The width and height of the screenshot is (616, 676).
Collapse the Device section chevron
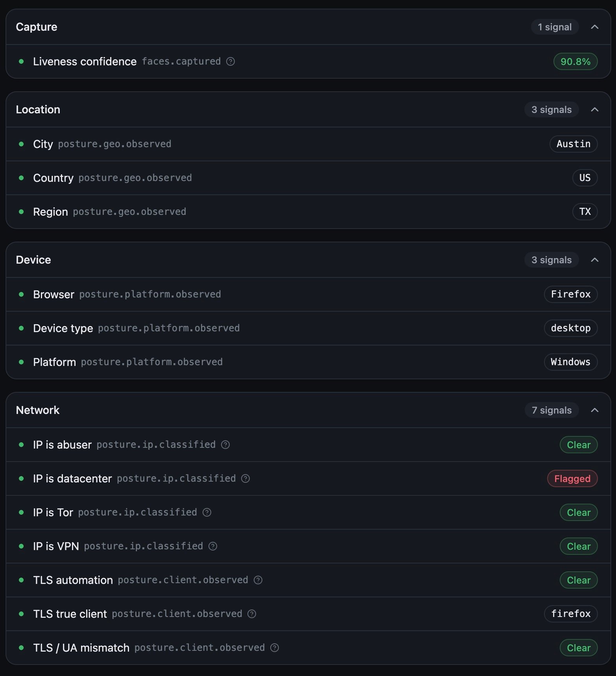595,260
